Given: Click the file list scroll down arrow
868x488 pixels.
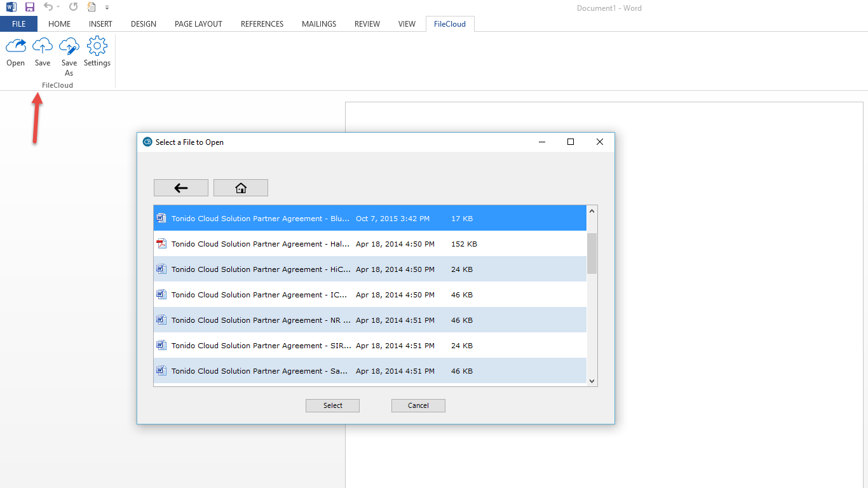Looking at the screenshot, I should coord(592,381).
